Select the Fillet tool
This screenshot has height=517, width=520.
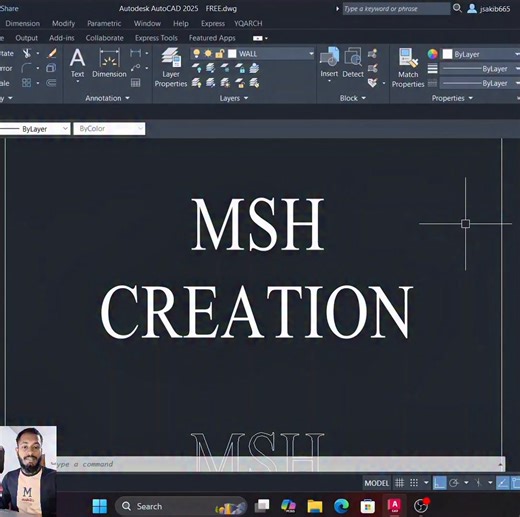pos(27,68)
